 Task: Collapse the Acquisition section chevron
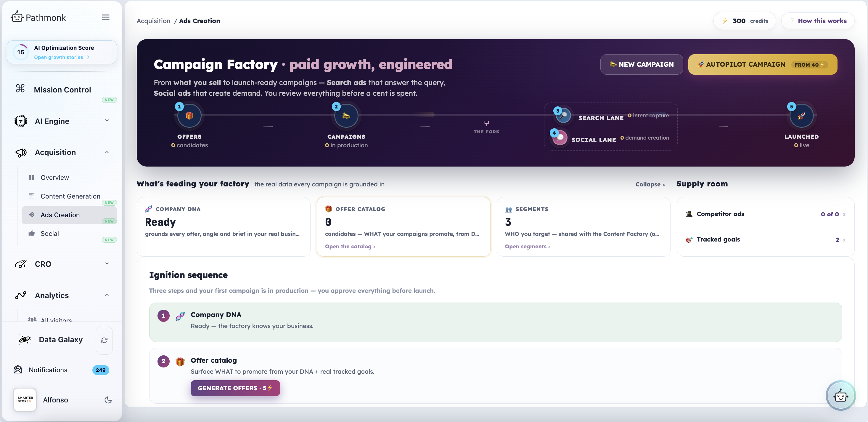(x=107, y=152)
